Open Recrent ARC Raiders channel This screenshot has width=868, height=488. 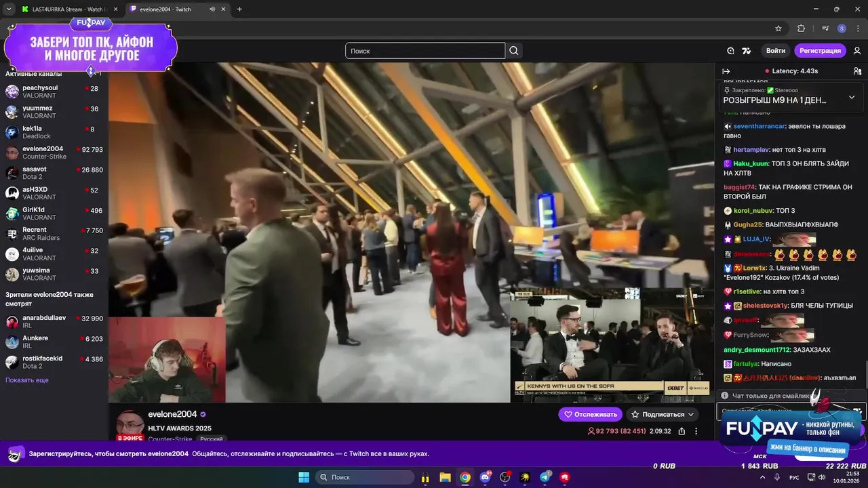click(x=54, y=234)
